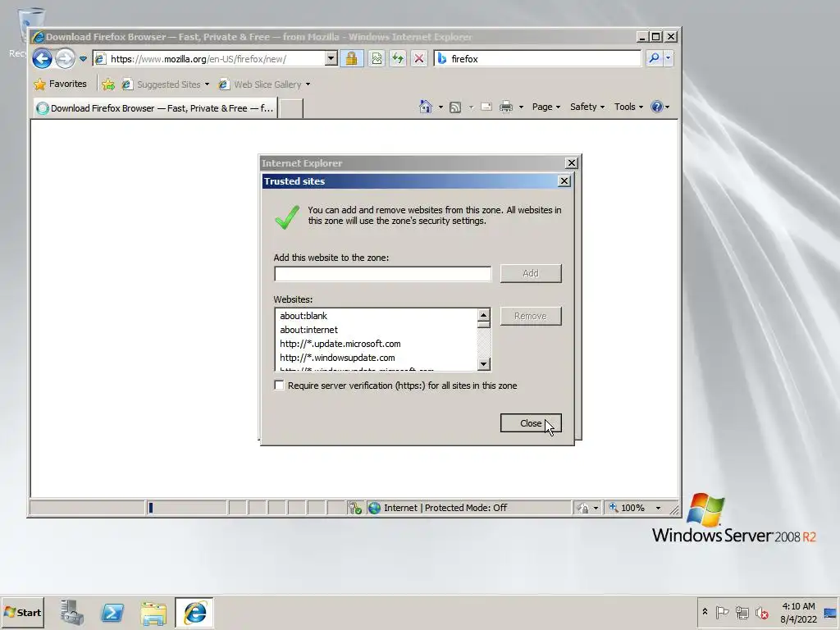Screen dimensions: 840x630
Task: Click the Action Center flag tray icon
Action: (x=722, y=612)
